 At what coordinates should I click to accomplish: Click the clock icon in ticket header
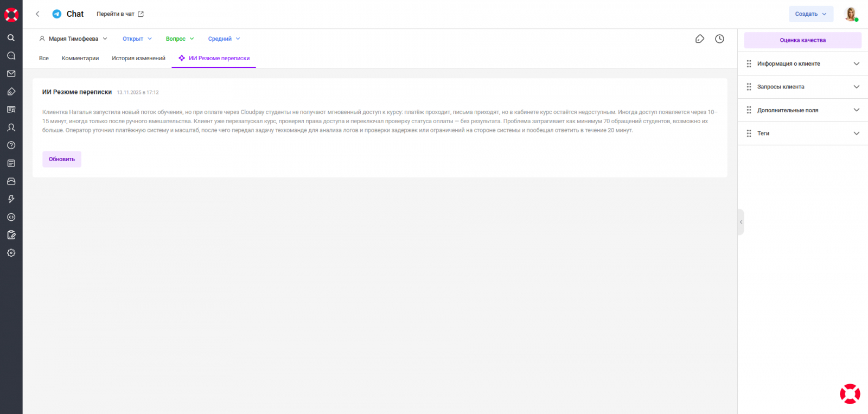click(719, 39)
